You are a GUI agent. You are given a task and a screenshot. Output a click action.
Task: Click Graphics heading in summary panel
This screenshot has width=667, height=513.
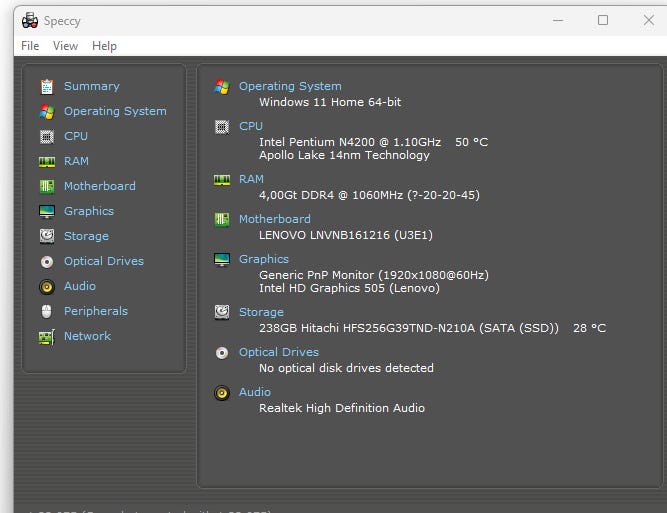(x=264, y=259)
